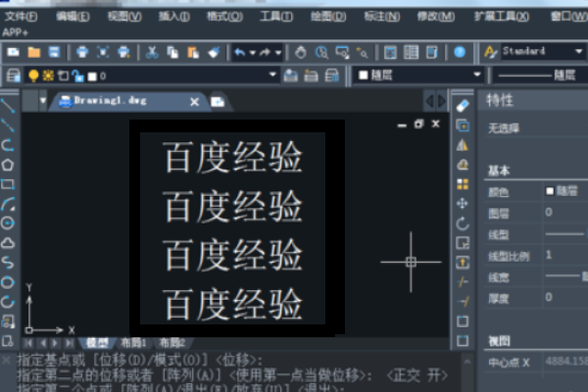Viewport: 588px width, 392px height.
Task: Click the Zoom Window icon
Action: 342,53
